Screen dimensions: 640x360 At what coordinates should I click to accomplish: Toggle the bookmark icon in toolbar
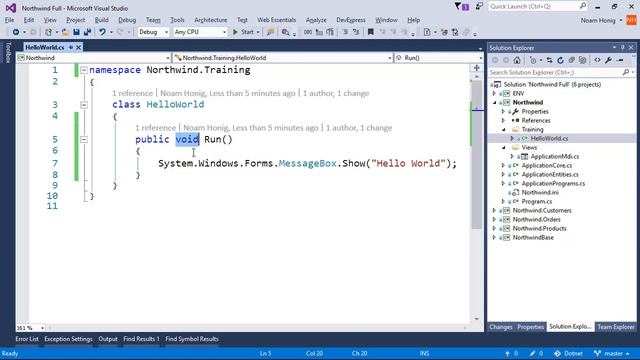(x=371, y=32)
